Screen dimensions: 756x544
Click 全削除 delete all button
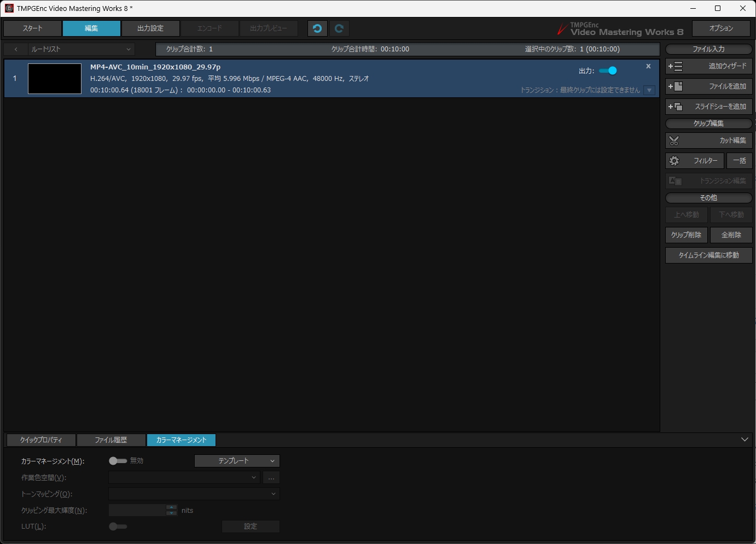click(x=731, y=235)
